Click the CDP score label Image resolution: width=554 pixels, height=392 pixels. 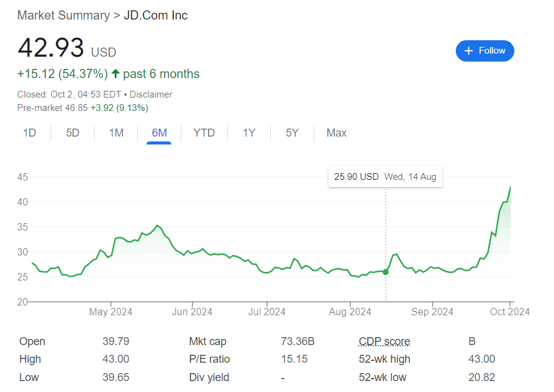[x=384, y=341]
